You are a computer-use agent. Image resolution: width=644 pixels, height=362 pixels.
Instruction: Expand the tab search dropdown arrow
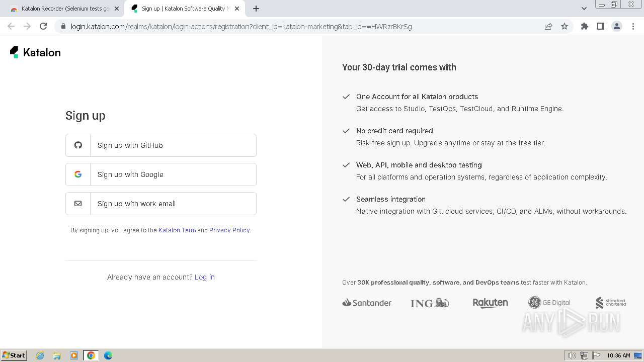(x=584, y=9)
